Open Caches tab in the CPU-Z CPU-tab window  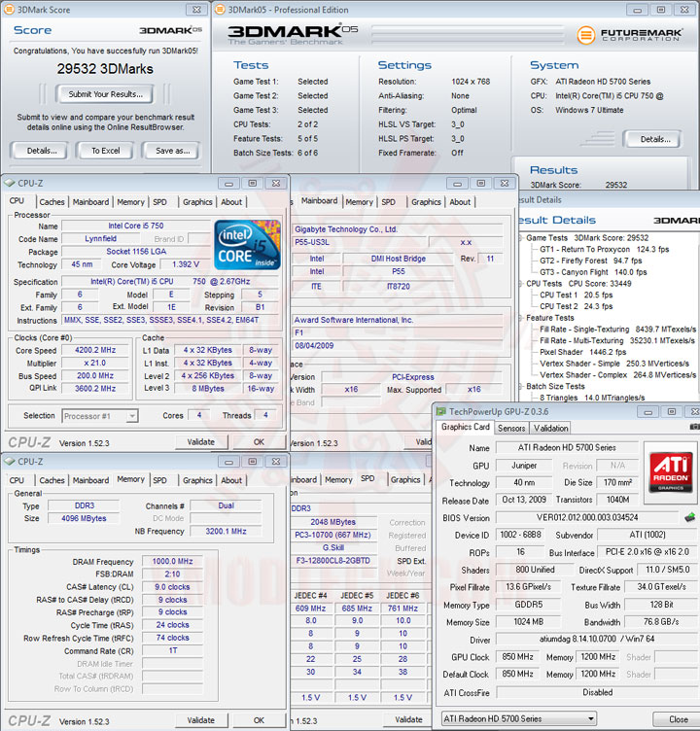pyautogui.click(x=52, y=202)
